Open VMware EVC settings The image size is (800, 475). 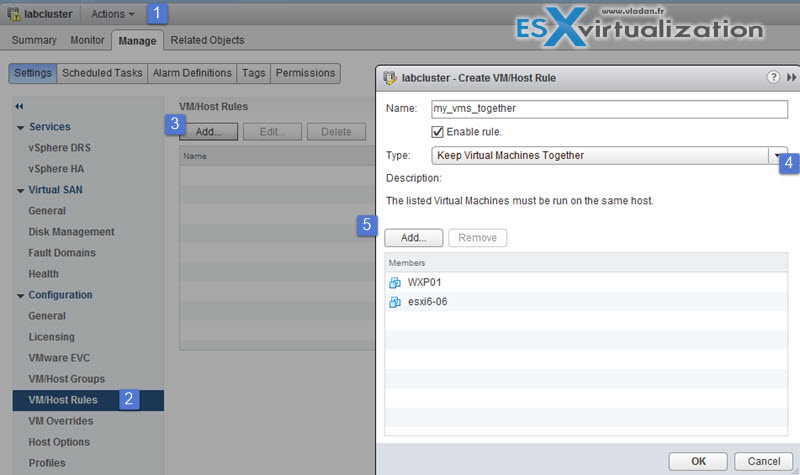tap(59, 358)
